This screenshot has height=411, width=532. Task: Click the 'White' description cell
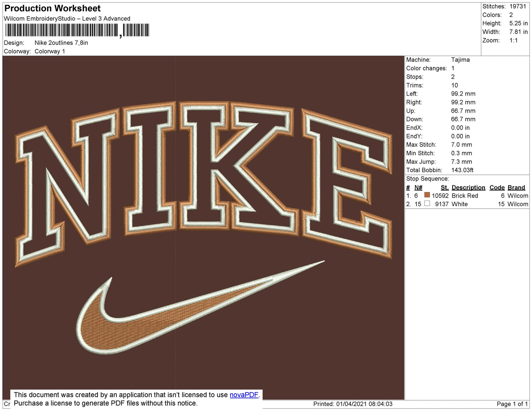459,204
